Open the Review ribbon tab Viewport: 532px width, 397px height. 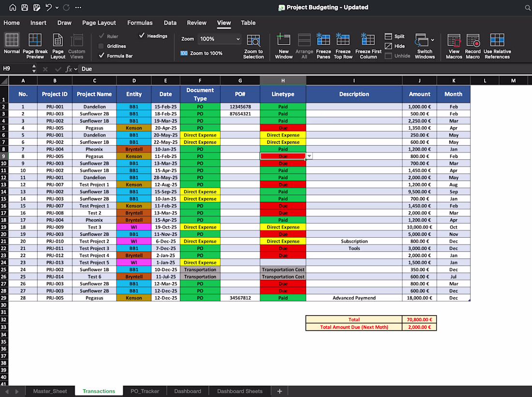pyautogui.click(x=196, y=23)
